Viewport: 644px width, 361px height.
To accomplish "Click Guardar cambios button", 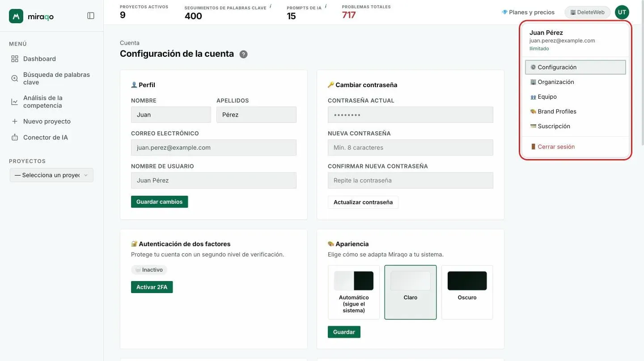I will point(160,202).
